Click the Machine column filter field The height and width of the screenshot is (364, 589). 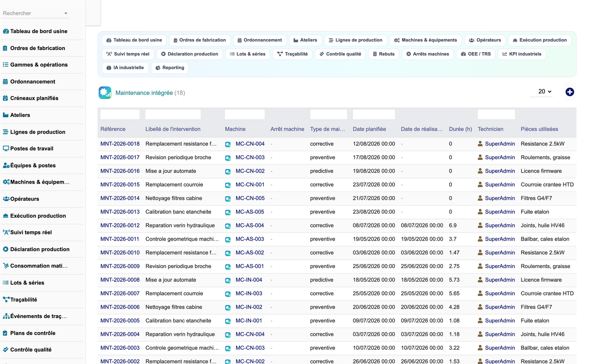tap(245, 114)
